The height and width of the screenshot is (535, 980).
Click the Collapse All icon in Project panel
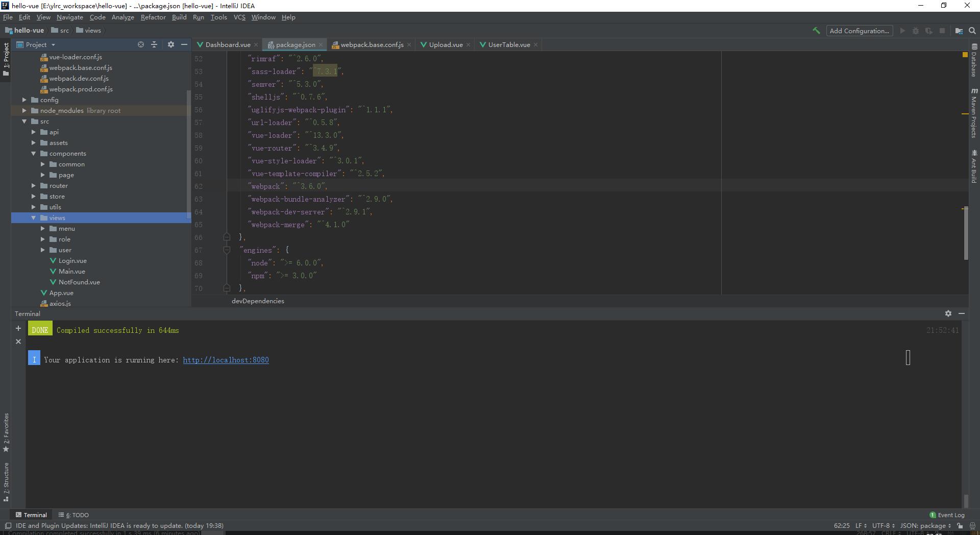(154, 44)
